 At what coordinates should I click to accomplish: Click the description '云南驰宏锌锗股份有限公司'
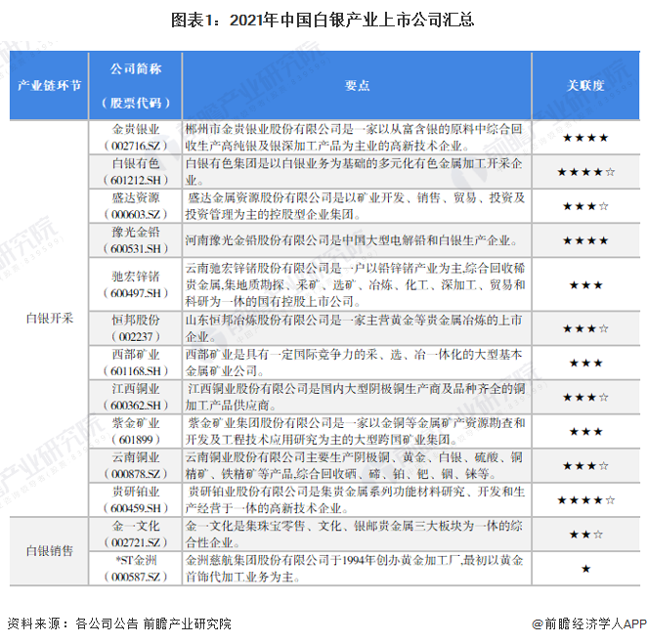[355, 284]
